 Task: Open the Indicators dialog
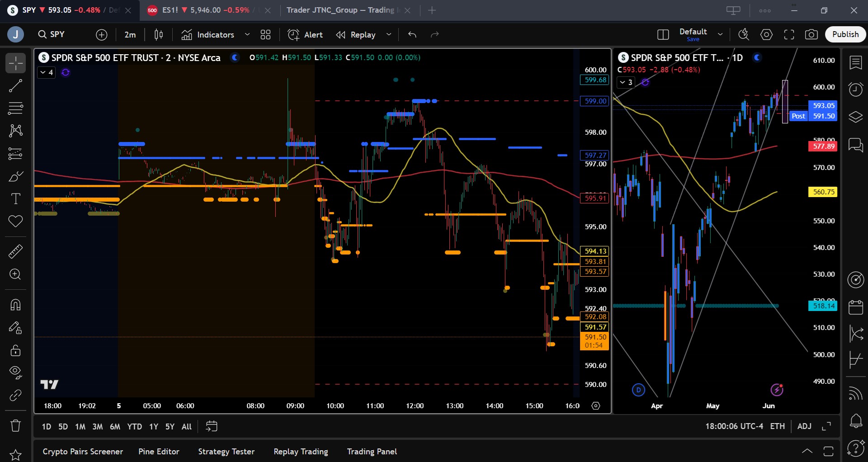[208, 34]
